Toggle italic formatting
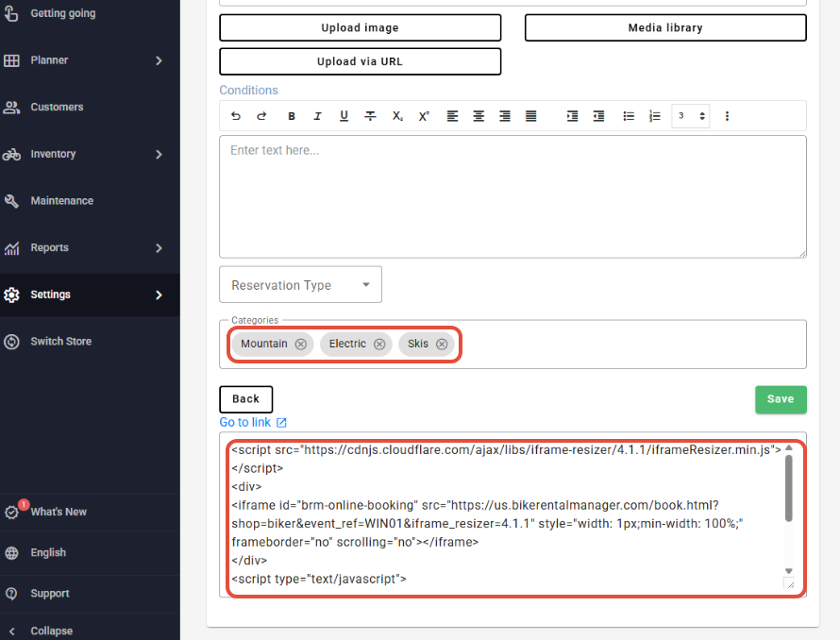Screen dimensions: 840x640 [318, 116]
